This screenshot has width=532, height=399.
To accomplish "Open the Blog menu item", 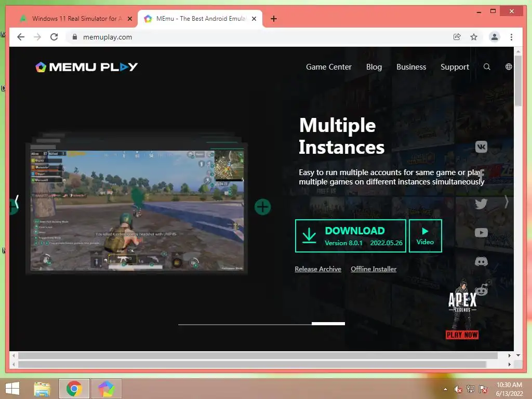I will 374,67.
